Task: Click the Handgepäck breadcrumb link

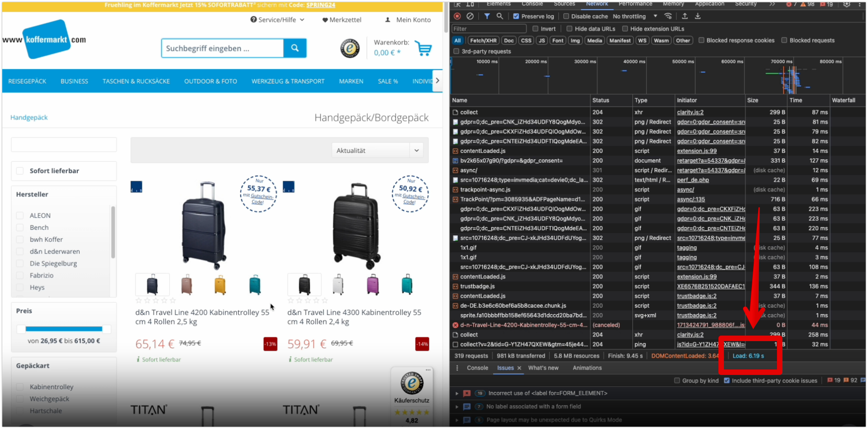Action: click(29, 117)
